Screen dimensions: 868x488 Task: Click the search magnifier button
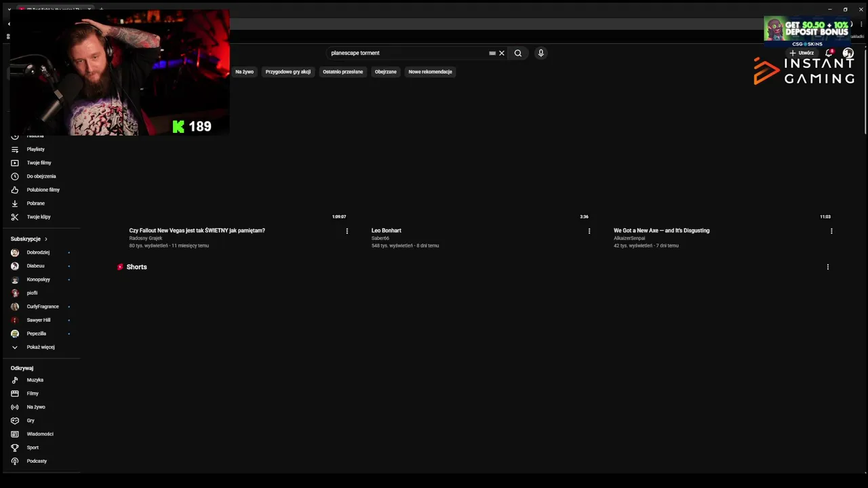(x=518, y=53)
